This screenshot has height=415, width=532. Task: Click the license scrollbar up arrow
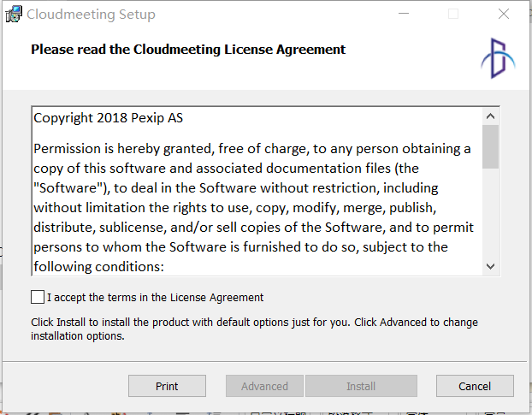[490, 116]
